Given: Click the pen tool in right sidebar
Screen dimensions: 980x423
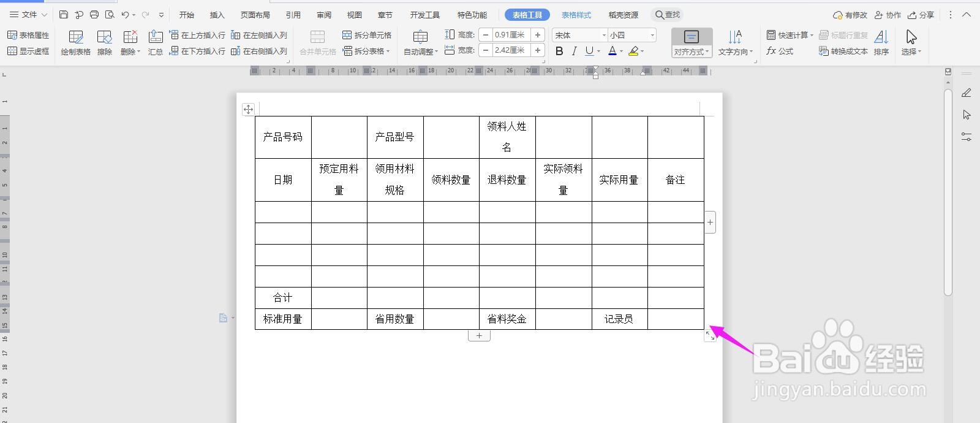Looking at the screenshot, I should coord(967,93).
